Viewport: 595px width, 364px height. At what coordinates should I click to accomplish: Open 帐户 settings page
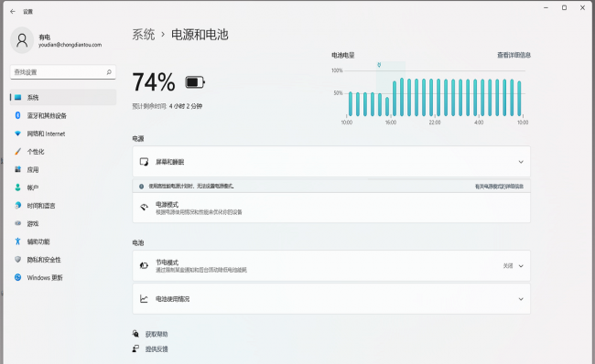[x=63, y=187]
